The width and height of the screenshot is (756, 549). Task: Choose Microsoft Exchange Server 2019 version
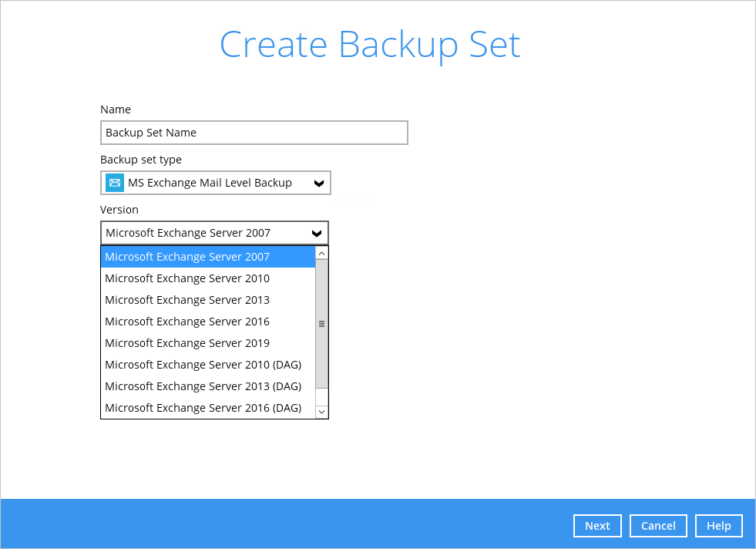click(208, 343)
